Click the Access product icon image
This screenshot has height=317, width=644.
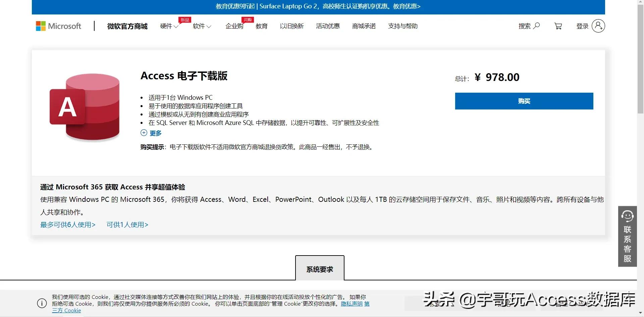[x=85, y=107]
